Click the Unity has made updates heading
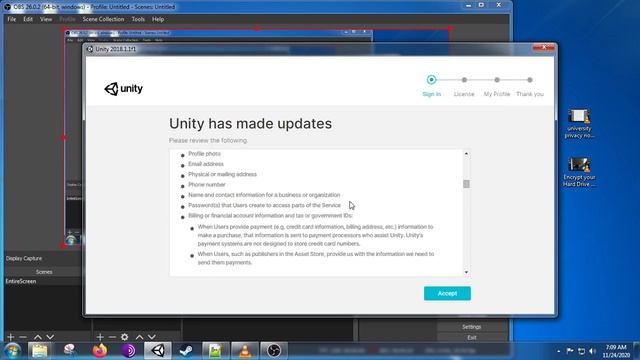Screen dimensions: 640x360 tap(250, 123)
